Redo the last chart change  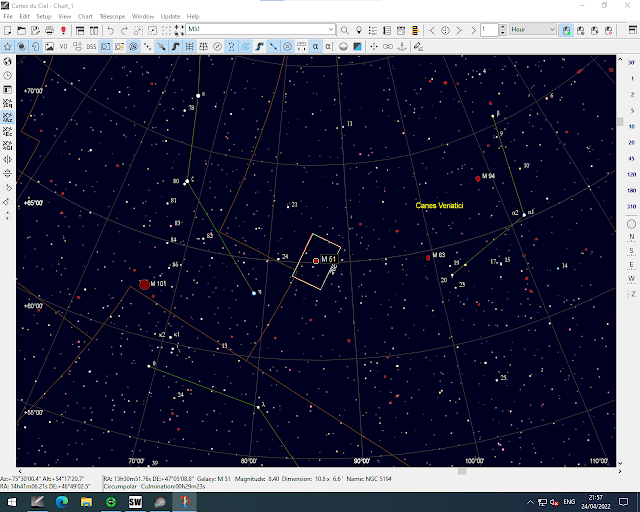124,31
